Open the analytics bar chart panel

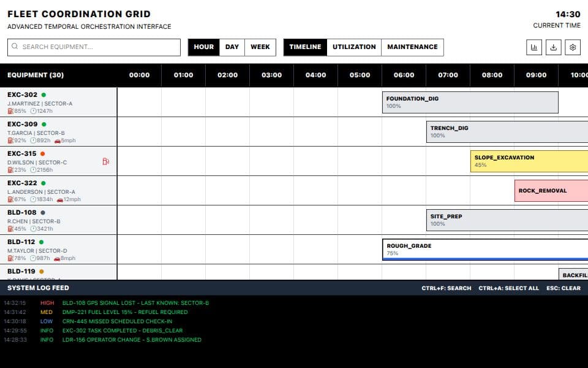click(x=533, y=47)
